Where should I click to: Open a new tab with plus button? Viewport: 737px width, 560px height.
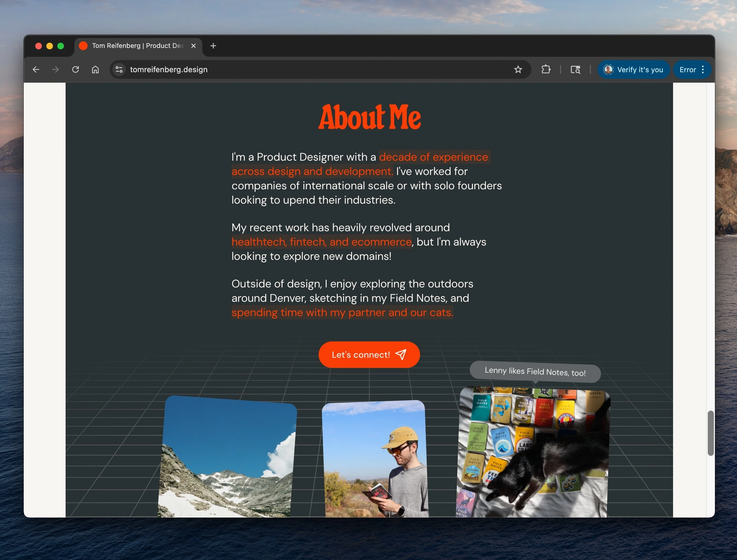click(x=213, y=46)
